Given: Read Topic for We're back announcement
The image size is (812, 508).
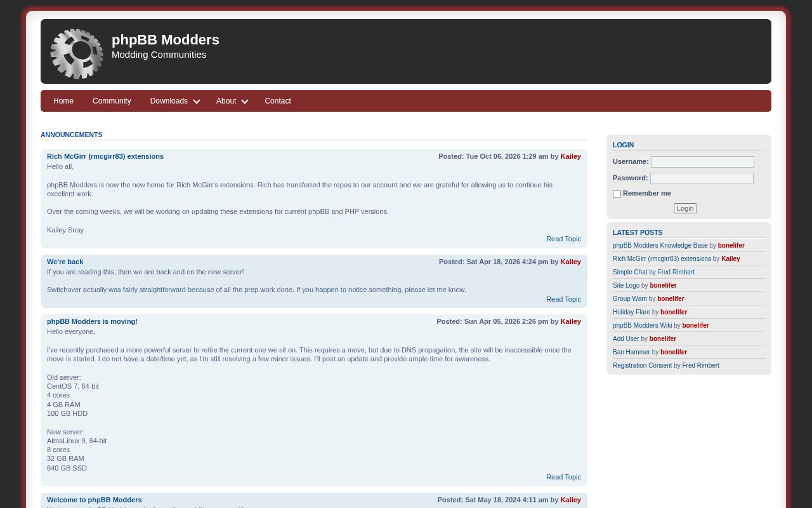Looking at the screenshot, I should 563,299.
